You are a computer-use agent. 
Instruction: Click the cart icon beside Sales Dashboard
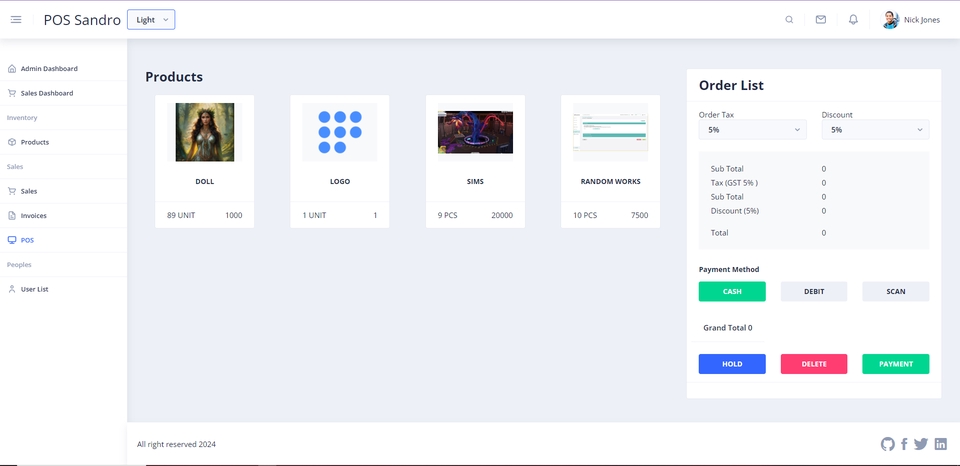(12, 93)
